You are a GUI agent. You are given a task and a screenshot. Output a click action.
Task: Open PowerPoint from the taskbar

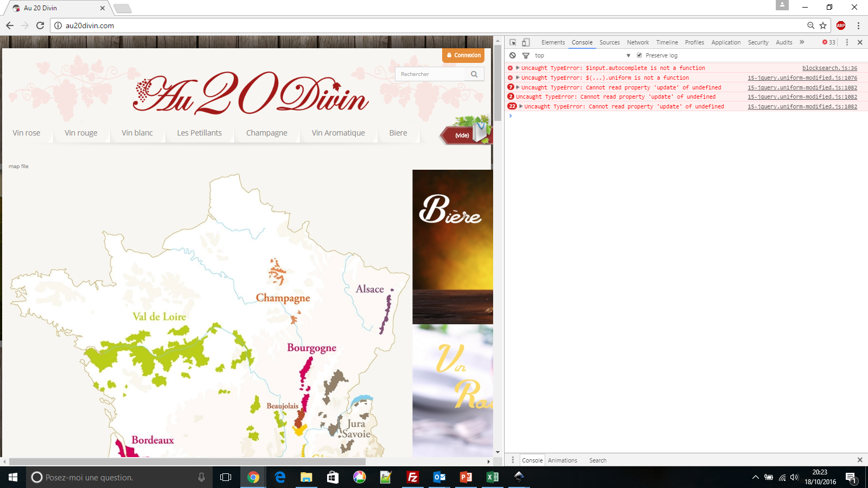466,477
